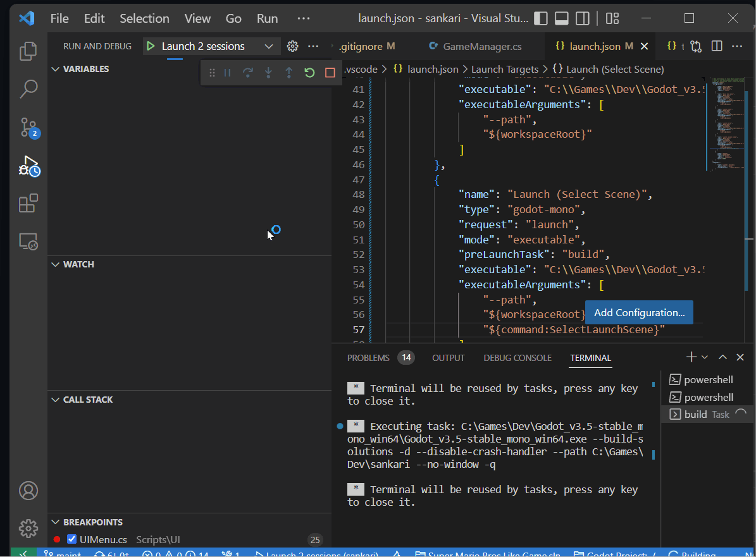The width and height of the screenshot is (756, 557).
Task: Expand the WATCH section
Action: tap(58, 264)
